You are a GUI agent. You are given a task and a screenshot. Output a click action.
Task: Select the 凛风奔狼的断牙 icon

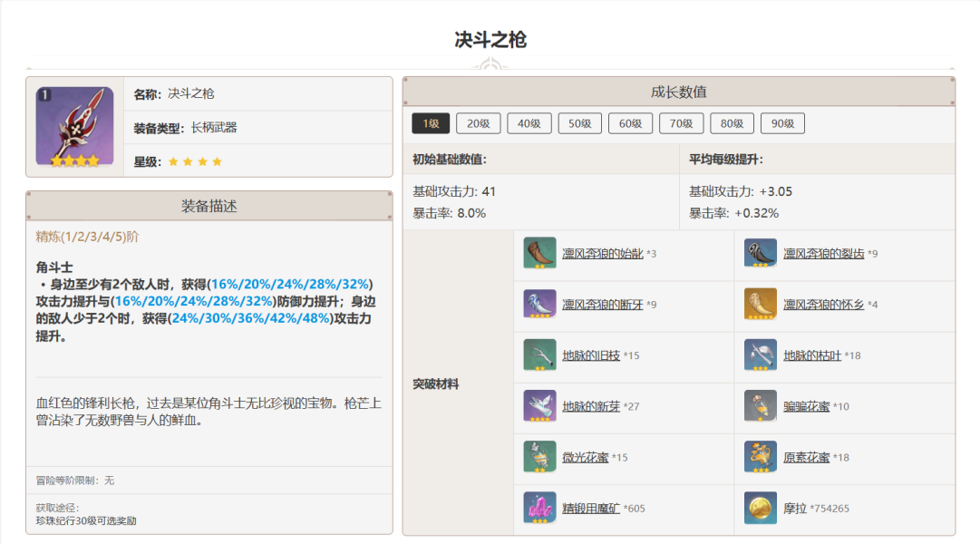(539, 304)
